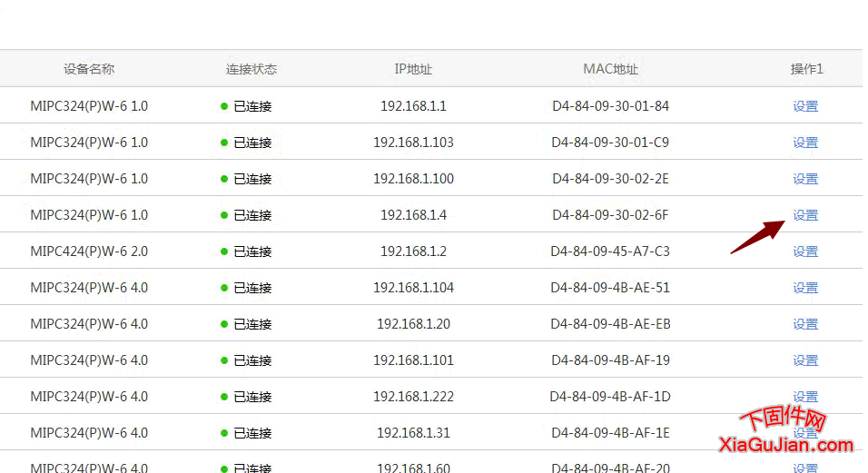
Task: Click green status dot for 192.168.1.1
Action: point(224,106)
